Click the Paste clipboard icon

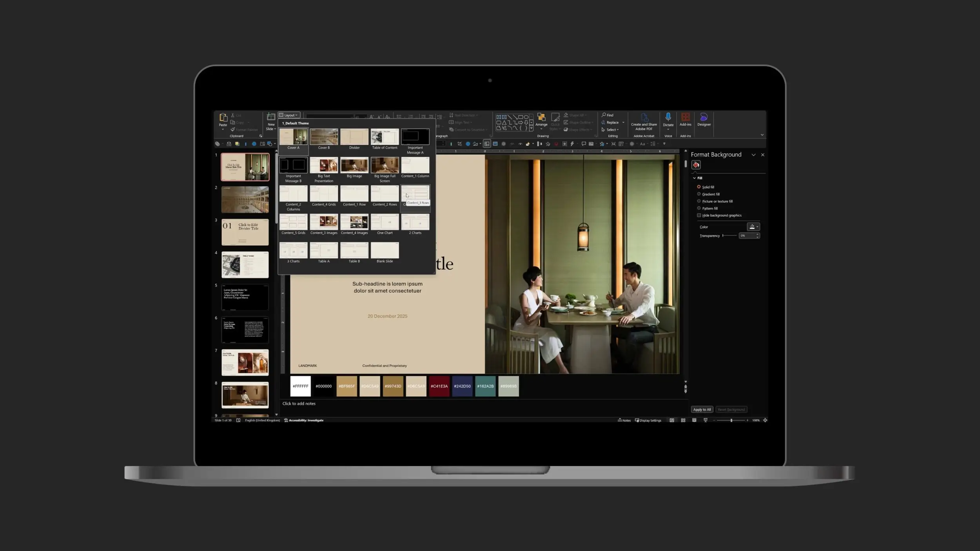[223, 118]
